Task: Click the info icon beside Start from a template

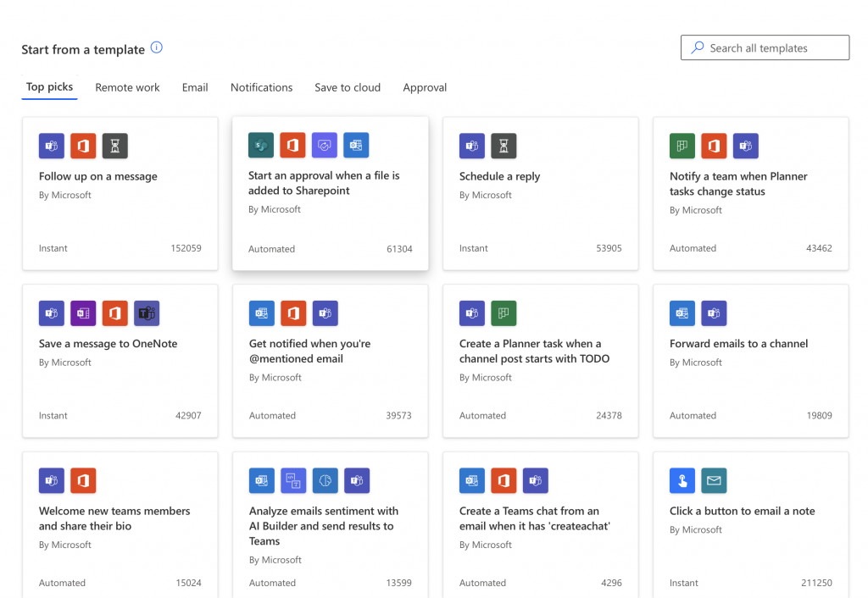Action: pos(157,47)
